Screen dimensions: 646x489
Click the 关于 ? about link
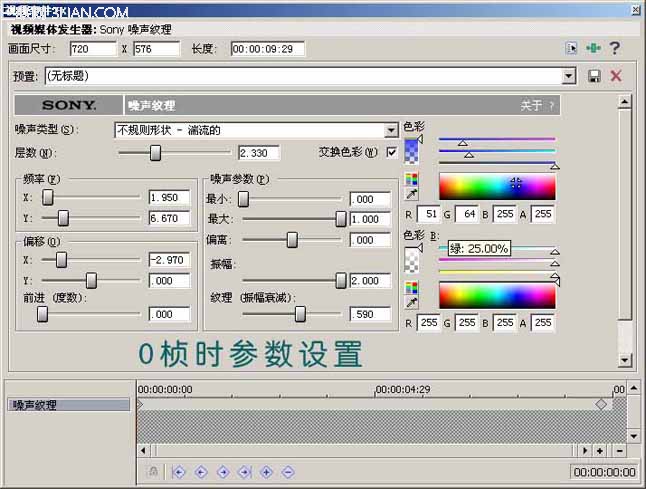537,106
